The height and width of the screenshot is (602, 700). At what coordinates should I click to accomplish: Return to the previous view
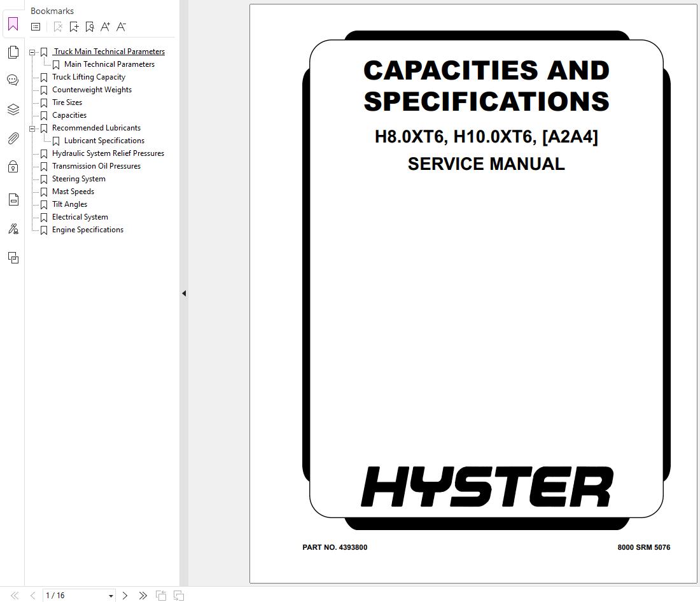pyautogui.click(x=161, y=595)
